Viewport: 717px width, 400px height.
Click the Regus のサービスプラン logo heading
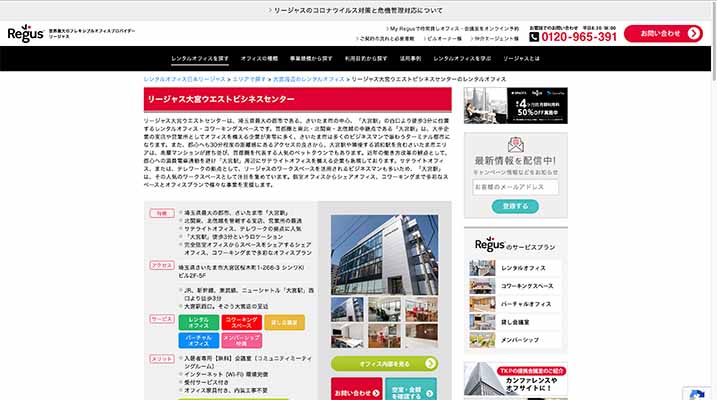coord(515,245)
